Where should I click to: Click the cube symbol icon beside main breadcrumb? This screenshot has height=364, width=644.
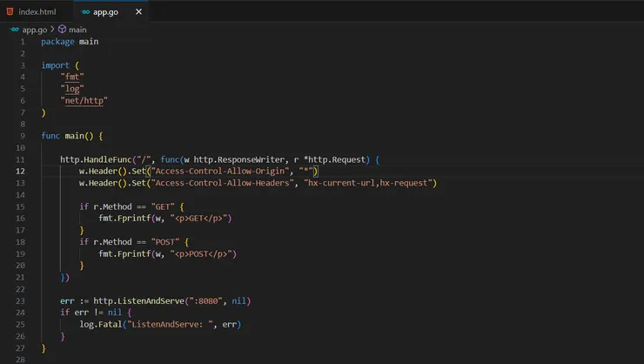(62, 29)
